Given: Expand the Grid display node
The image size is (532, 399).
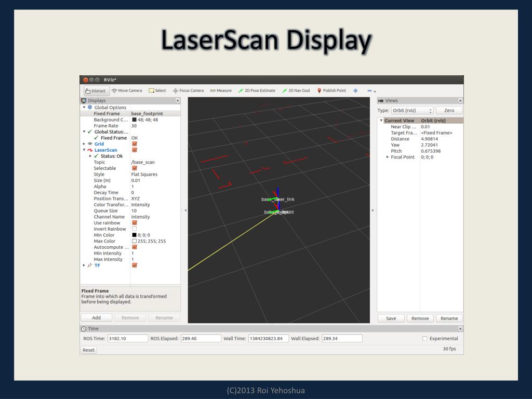Looking at the screenshot, I should point(84,144).
